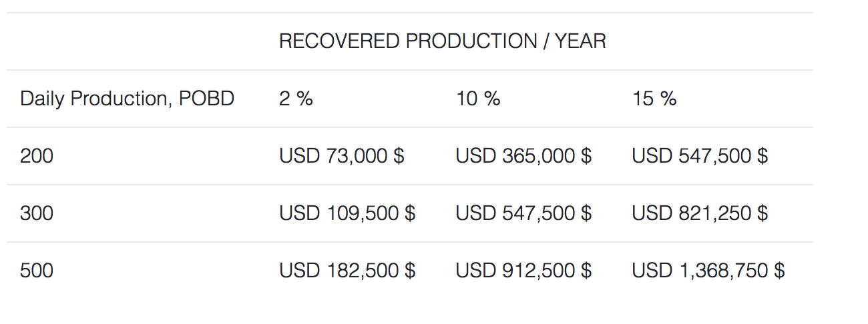The width and height of the screenshot is (868, 324).
Task: Click the RECOVERED PRODUCTION / YEAR header
Action: pos(442,41)
